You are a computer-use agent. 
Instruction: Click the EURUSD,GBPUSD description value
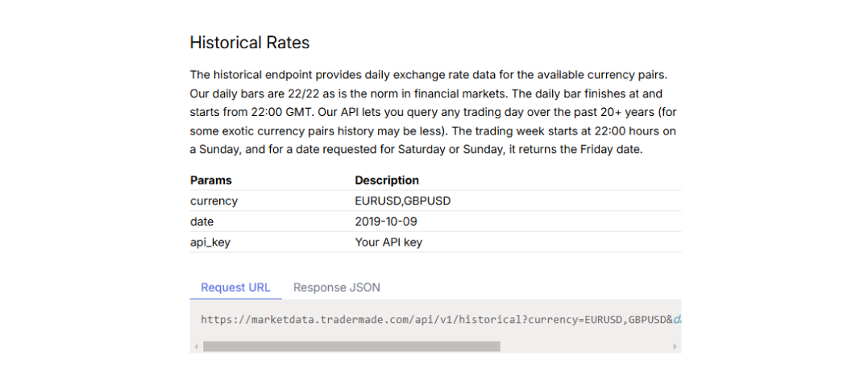[402, 201]
